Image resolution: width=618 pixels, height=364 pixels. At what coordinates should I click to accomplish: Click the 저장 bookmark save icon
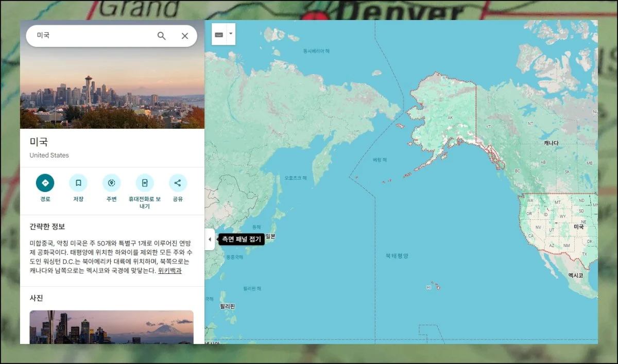point(78,183)
